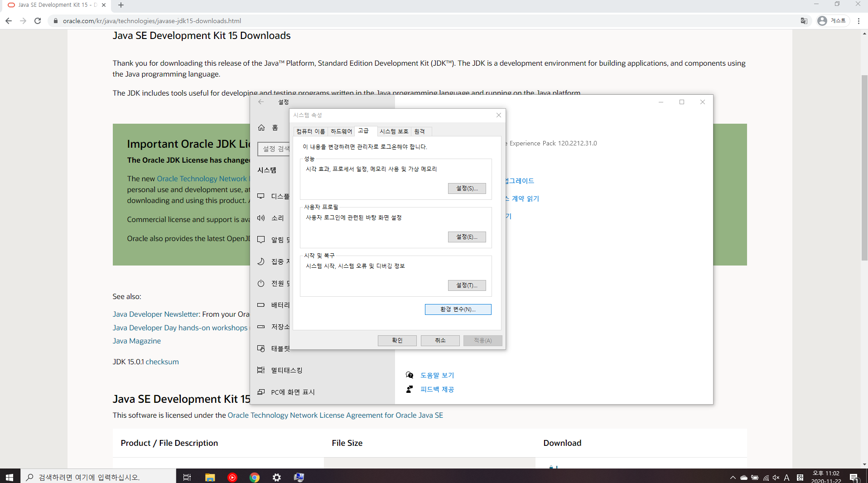Screen dimensions: 868x483
Task: Click the battery tray icon
Action: click(755, 478)
